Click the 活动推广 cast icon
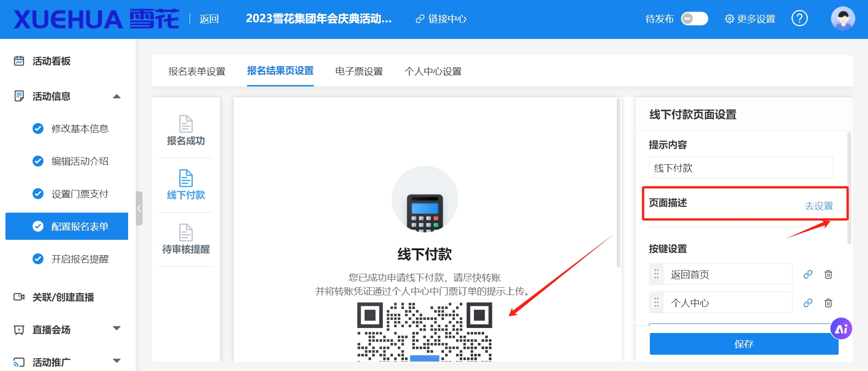 19,362
